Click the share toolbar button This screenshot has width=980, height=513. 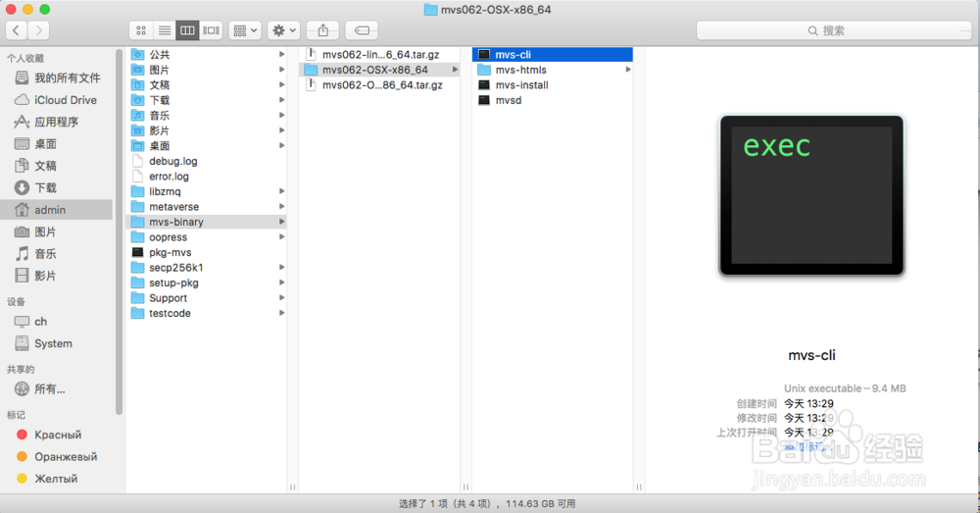pyautogui.click(x=323, y=30)
